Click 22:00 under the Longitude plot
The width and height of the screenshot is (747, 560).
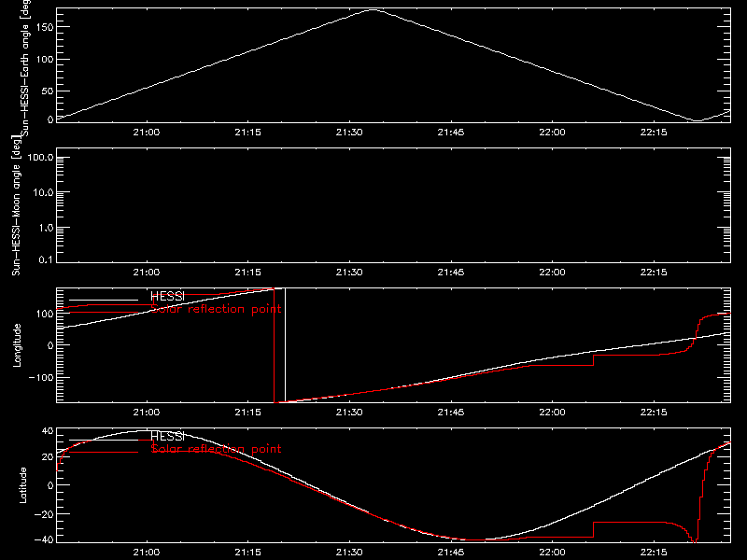[x=552, y=413]
